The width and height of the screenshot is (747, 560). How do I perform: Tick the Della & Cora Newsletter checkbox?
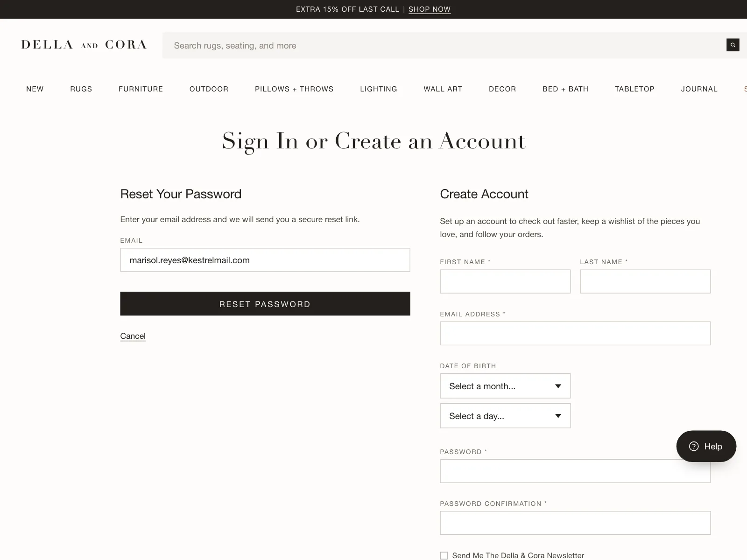(x=444, y=555)
